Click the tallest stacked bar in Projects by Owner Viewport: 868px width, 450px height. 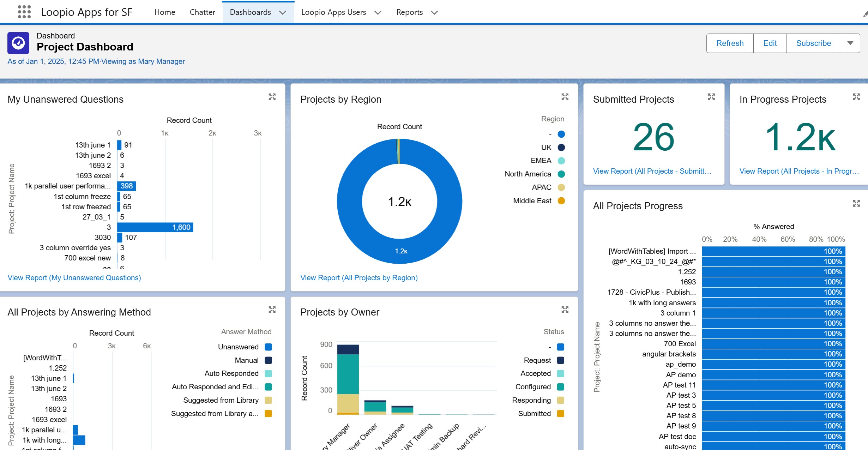click(348, 379)
